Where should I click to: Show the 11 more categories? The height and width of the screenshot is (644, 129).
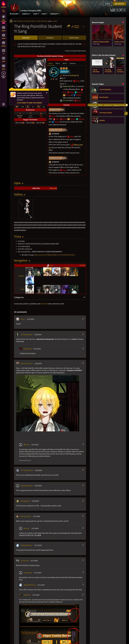coord(54,21)
